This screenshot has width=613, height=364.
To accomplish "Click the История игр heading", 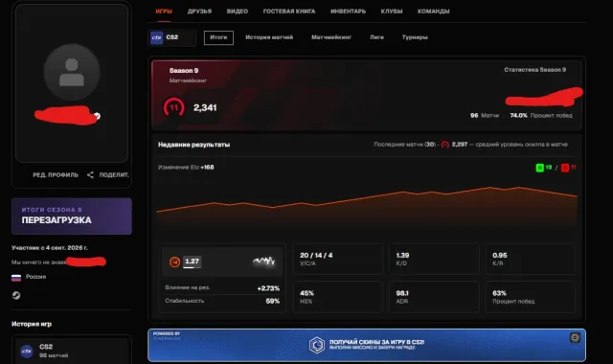I will [x=32, y=324].
